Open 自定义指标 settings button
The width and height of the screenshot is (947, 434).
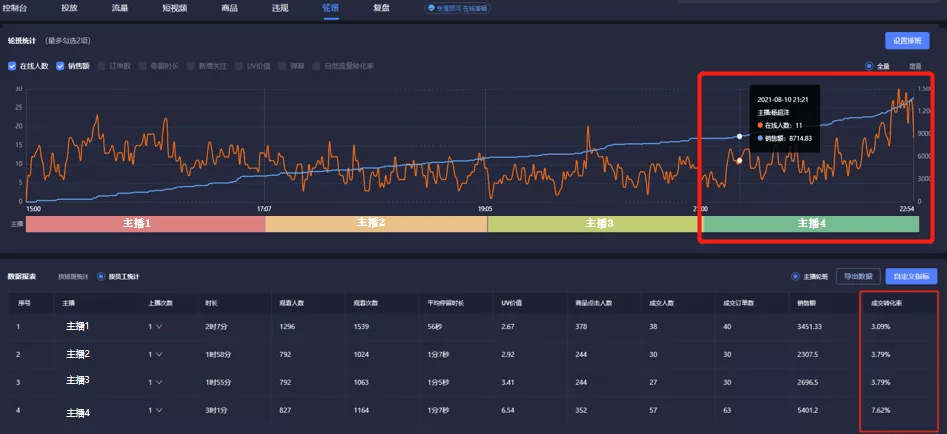click(x=911, y=276)
